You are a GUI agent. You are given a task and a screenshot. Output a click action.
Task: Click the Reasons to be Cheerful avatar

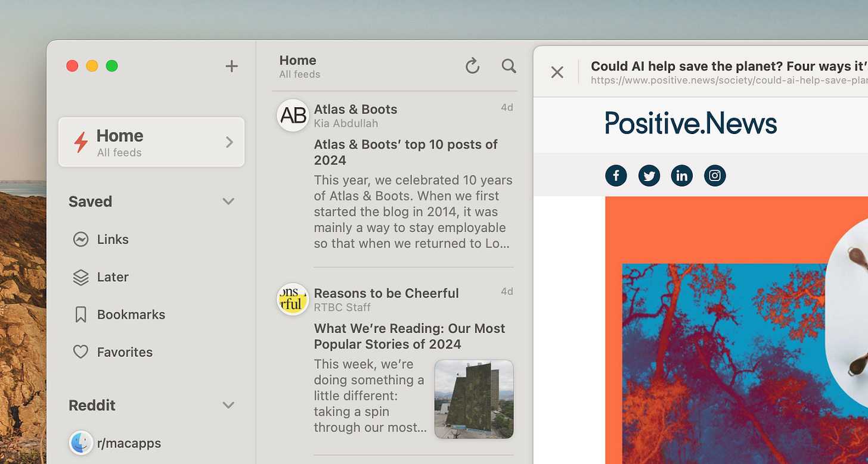pyautogui.click(x=293, y=299)
